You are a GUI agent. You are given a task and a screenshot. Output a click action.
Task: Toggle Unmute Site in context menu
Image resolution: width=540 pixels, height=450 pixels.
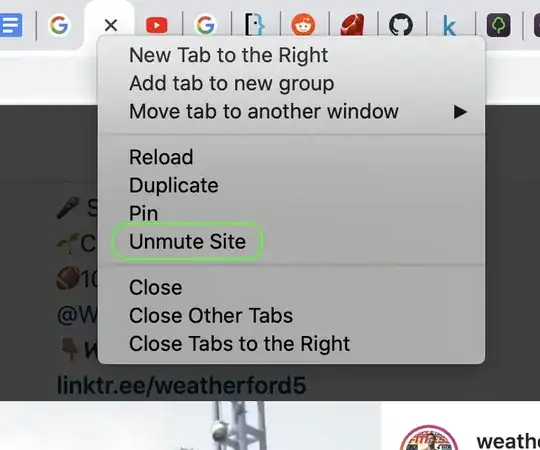coord(188,241)
